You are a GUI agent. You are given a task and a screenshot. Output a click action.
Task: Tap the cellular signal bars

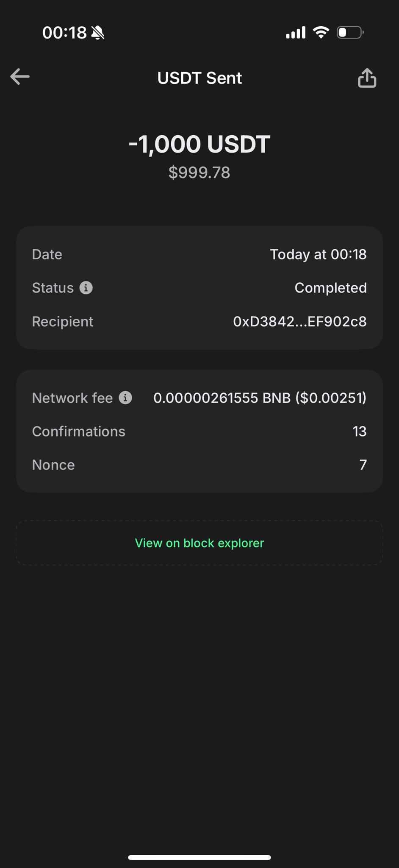coord(296,32)
